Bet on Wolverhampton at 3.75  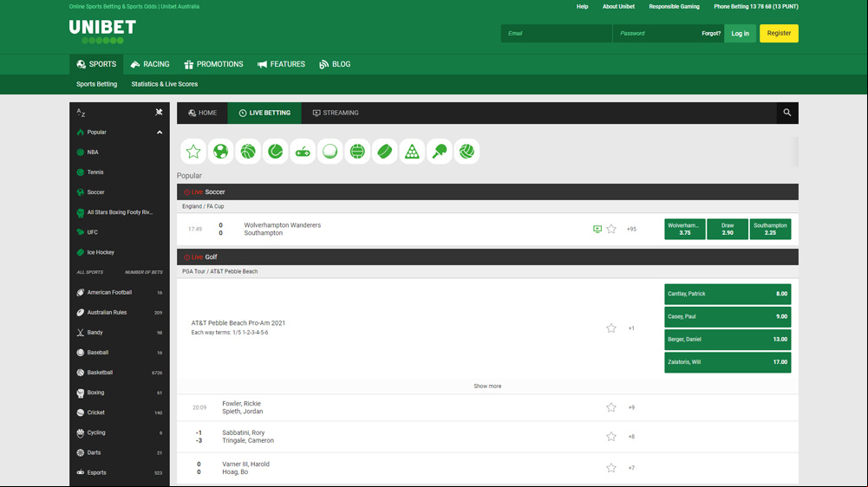(x=685, y=229)
